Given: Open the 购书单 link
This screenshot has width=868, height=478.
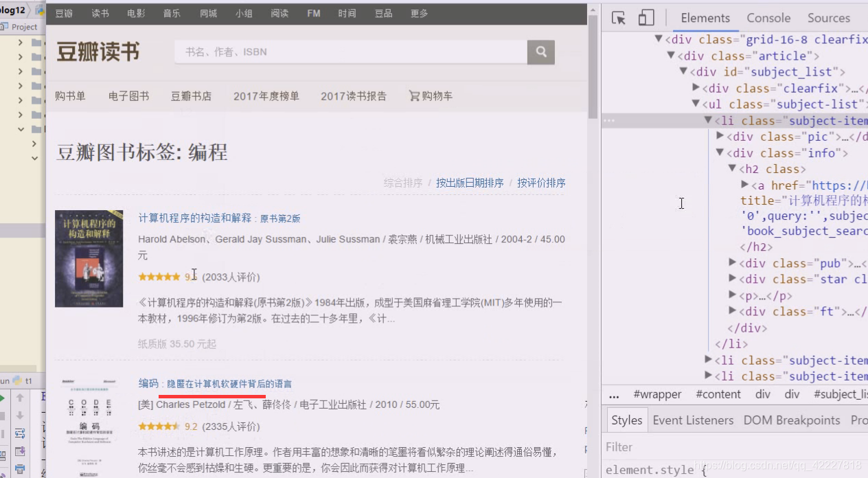Looking at the screenshot, I should coord(70,96).
